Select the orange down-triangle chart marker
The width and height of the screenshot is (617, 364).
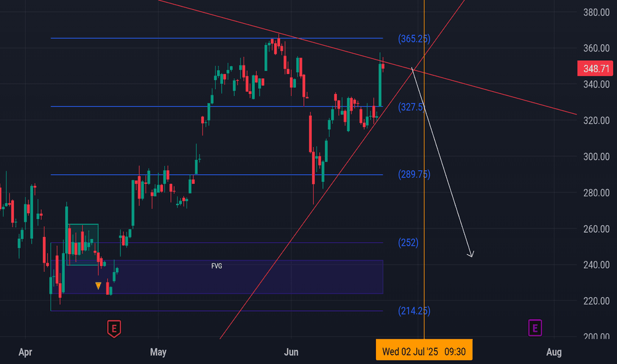point(98,286)
